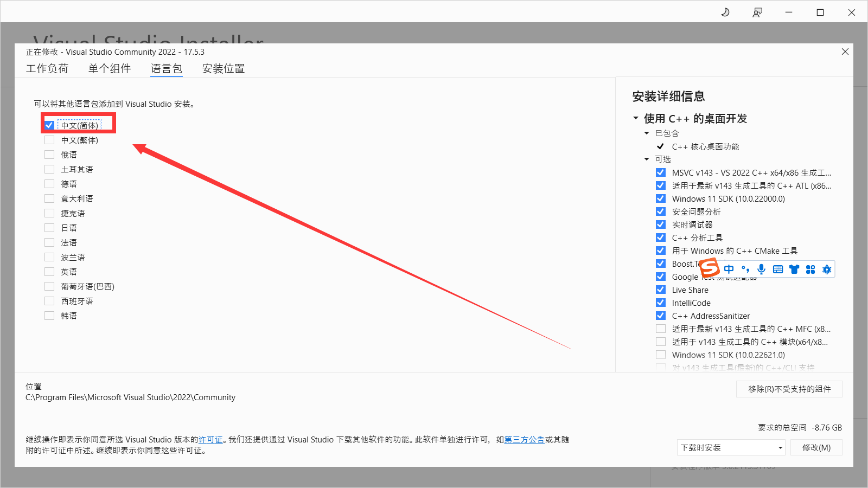Check 中文(繁体) language pack

[x=49, y=140]
